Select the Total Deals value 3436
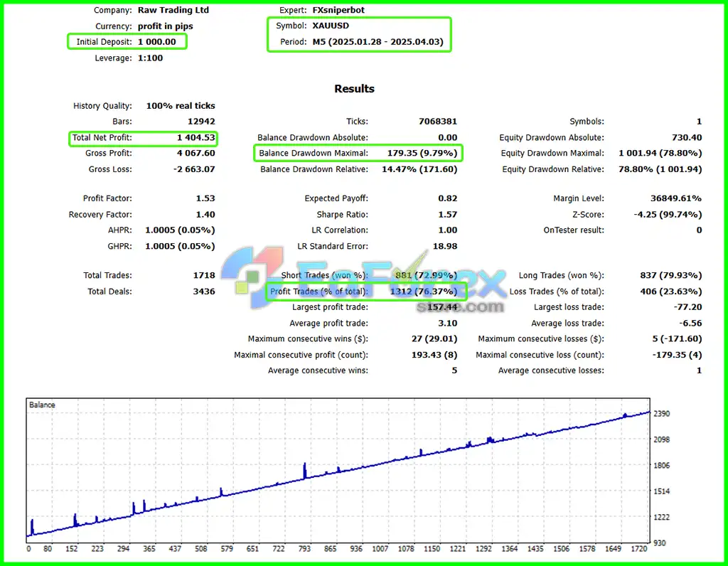This screenshot has width=728, height=566. coord(204,292)
